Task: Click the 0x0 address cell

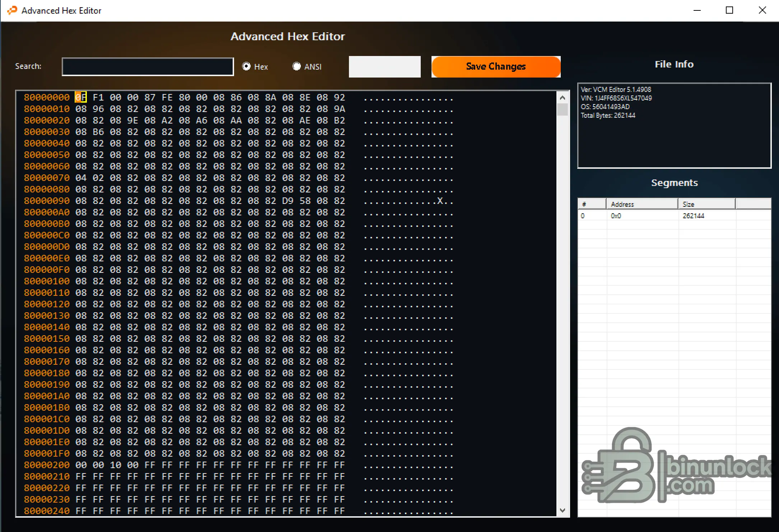Action: click(x=616, y=216)
